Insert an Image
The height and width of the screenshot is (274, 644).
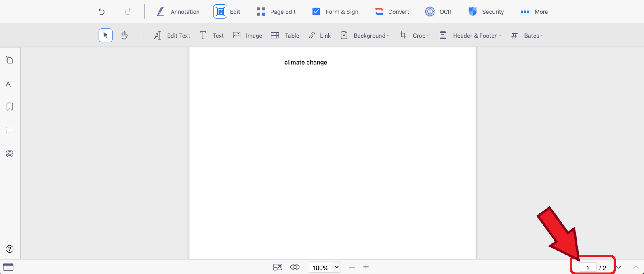(x=248, y=36)
